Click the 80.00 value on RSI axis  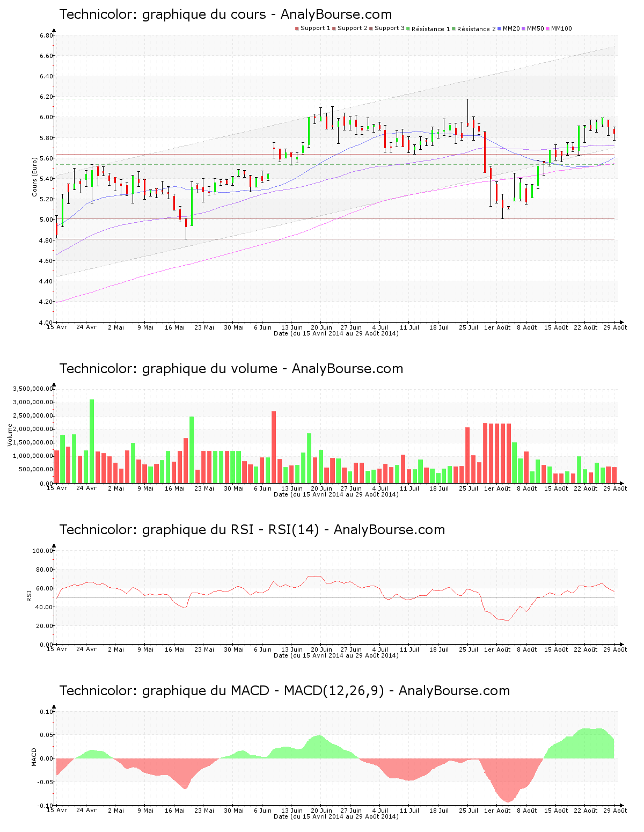[x=45, y=570]
